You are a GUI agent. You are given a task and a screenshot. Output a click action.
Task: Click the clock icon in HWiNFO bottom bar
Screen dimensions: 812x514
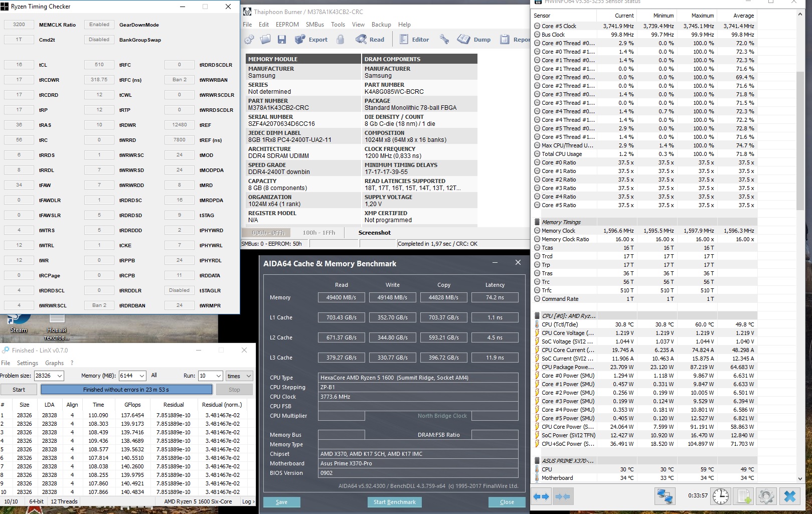[721, 496]
